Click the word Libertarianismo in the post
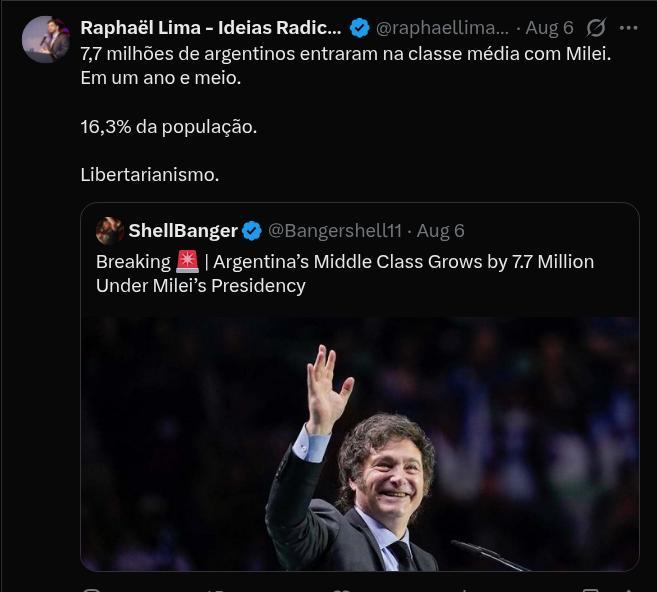 [149, 175]
